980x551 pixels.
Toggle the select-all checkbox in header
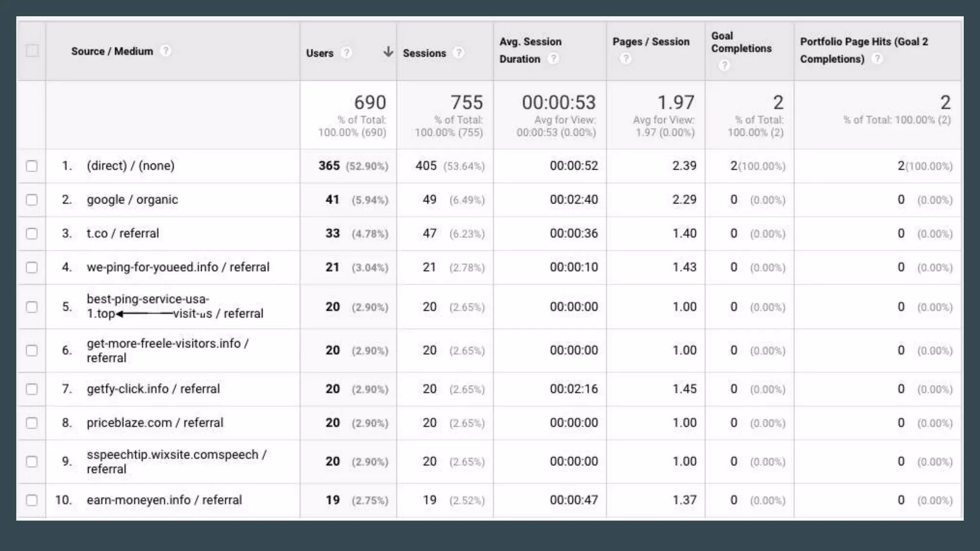[32, 51]
